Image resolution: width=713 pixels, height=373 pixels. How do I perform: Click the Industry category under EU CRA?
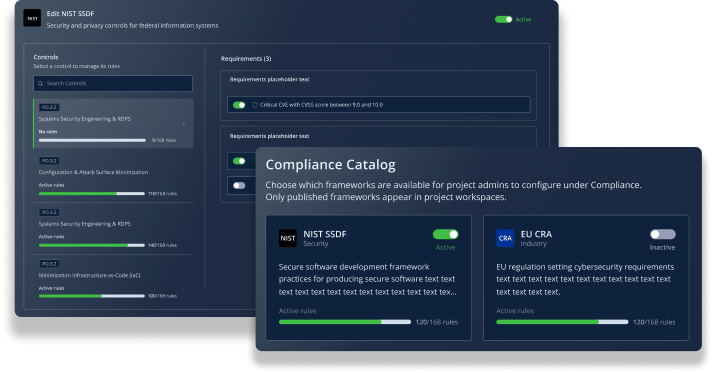pyautogui.click(x=533, y=244)
